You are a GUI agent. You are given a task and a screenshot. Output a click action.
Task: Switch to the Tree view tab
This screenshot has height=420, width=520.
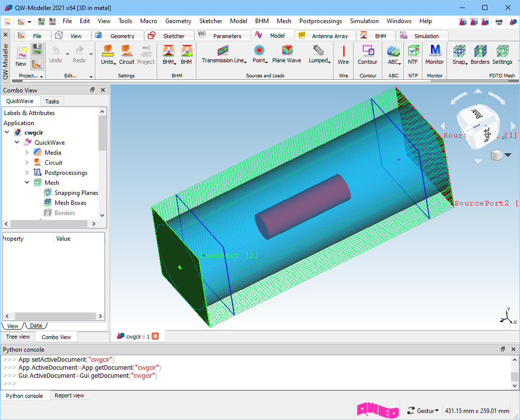point(18,337)
